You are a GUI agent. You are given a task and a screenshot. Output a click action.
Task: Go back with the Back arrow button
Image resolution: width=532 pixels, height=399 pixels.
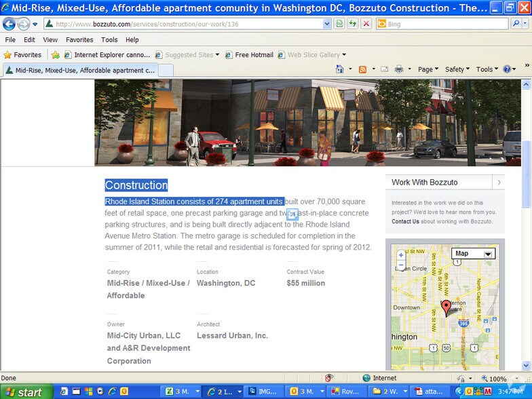9,24
